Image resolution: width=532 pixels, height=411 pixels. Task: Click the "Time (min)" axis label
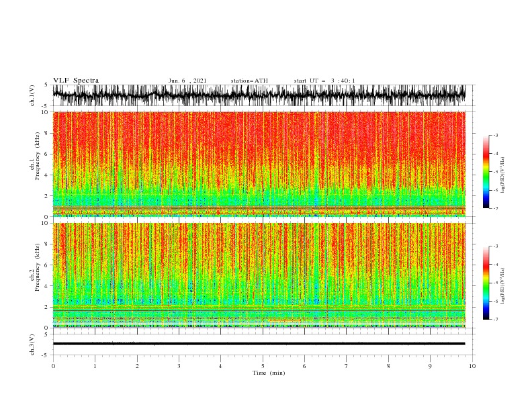tap(269, 373)
